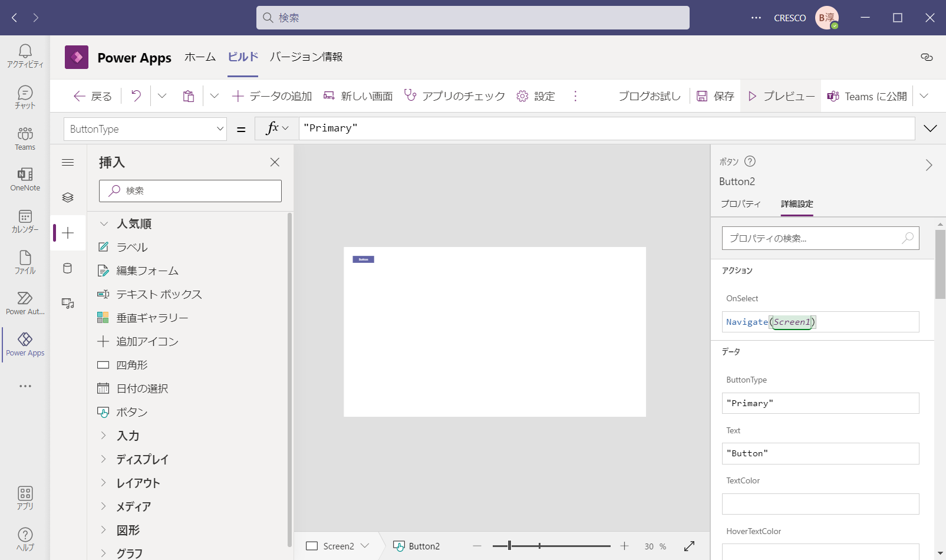The height and width of the screenshot is (560, 946).
Task: Open the Teams publish dropdown arrow
Action: (924, 96)
